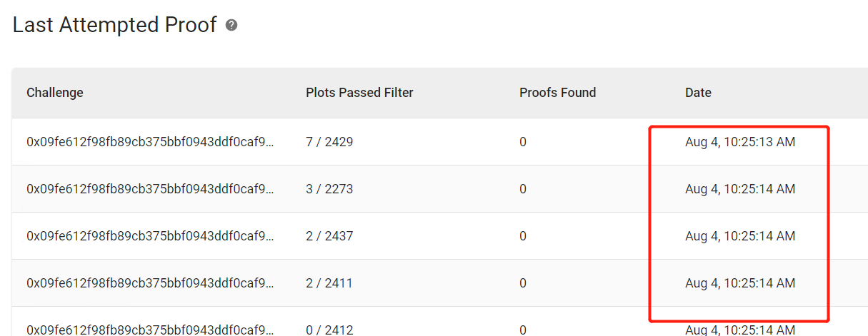The image size is (868, 336).
Task: Select the date in the 2 / 2411 row
Action: (x=740, y=283)
